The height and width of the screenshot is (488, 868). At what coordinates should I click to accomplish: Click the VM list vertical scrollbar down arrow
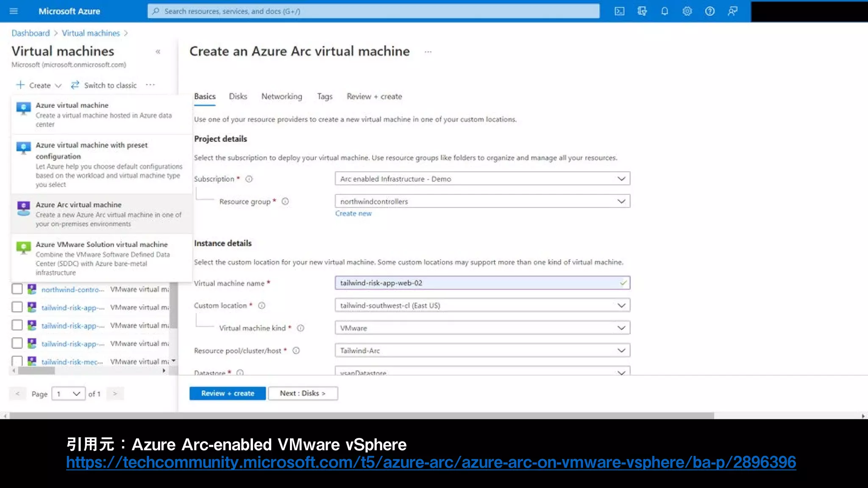[173, 361]
